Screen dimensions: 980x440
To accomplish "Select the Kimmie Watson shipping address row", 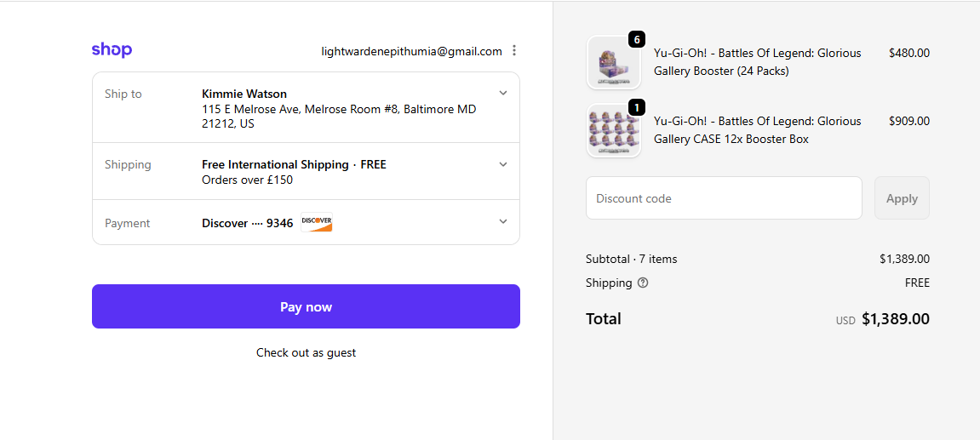I will (306, 107).
